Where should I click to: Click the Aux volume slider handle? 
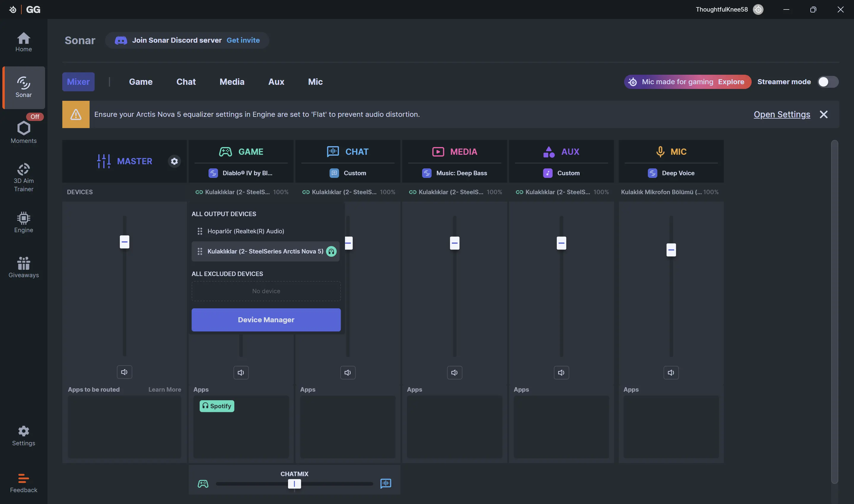coord(561,243)
